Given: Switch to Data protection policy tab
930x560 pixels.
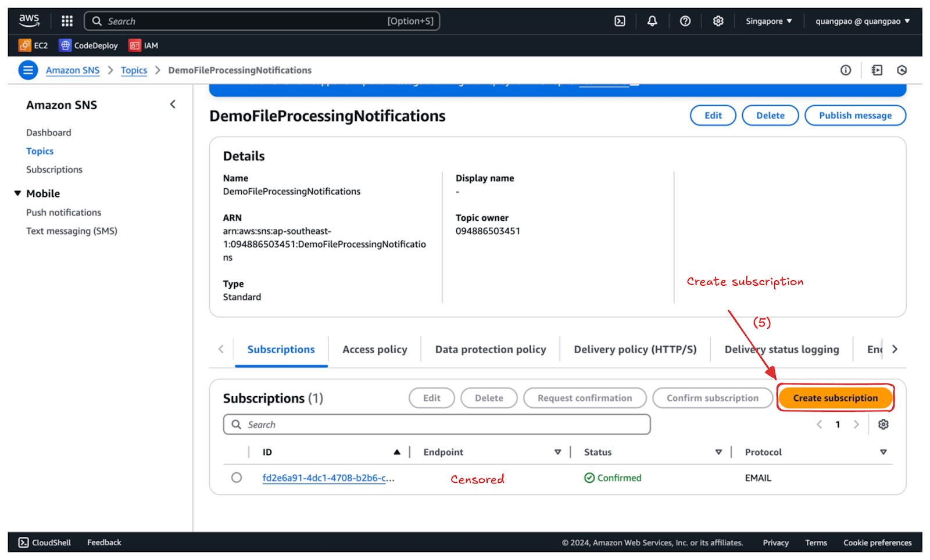Looking at the screenshot, I should (x=491, y=350).
